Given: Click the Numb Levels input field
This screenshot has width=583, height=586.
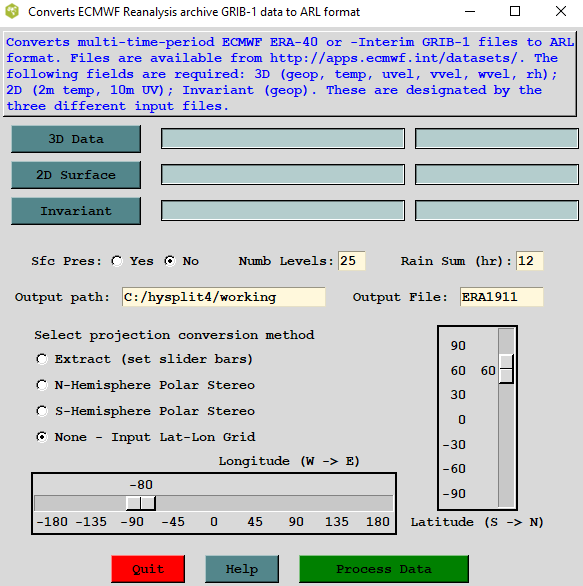Looking at the screenshot, I should pos(351,261).
